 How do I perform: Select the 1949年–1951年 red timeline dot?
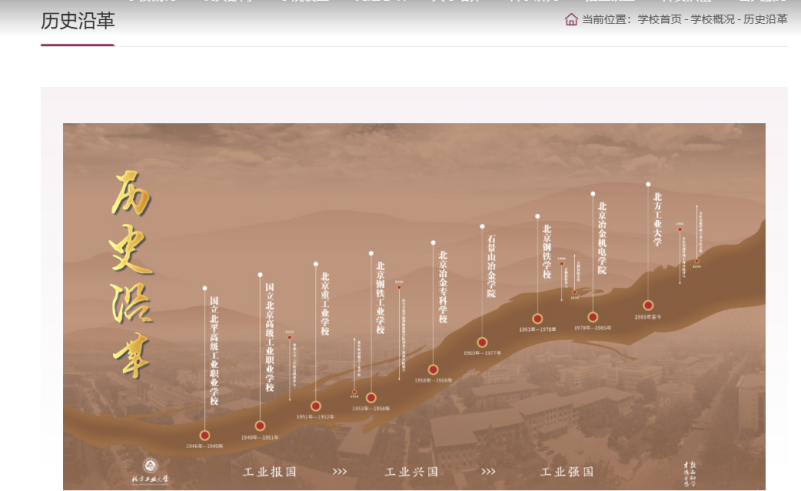tap(260, 426)
